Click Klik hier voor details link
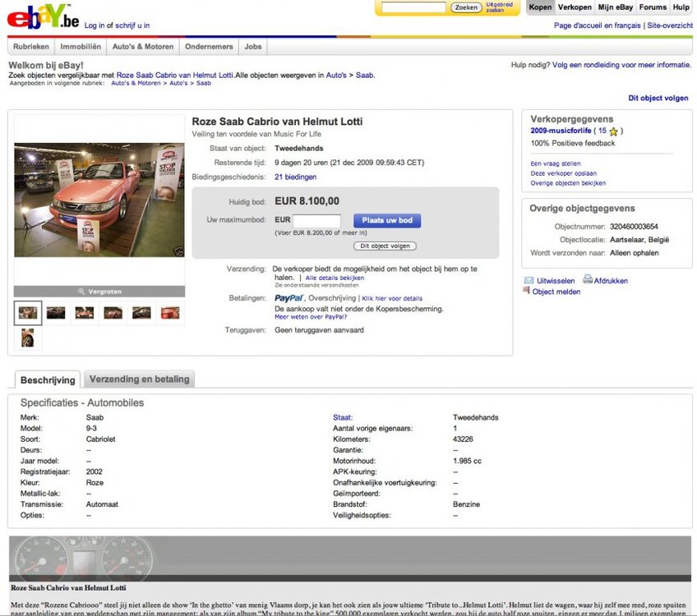Viewport: 697px width, 616px height. click(392, 298)
